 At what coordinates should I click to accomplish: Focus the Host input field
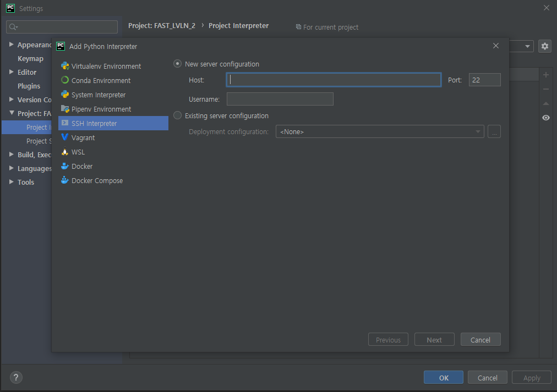click(334, 80)
